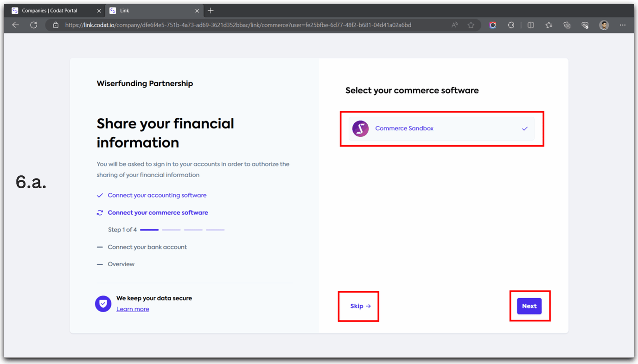Open the Learn more link
This screenshot has width=638, height=364.
coord(133,308)
